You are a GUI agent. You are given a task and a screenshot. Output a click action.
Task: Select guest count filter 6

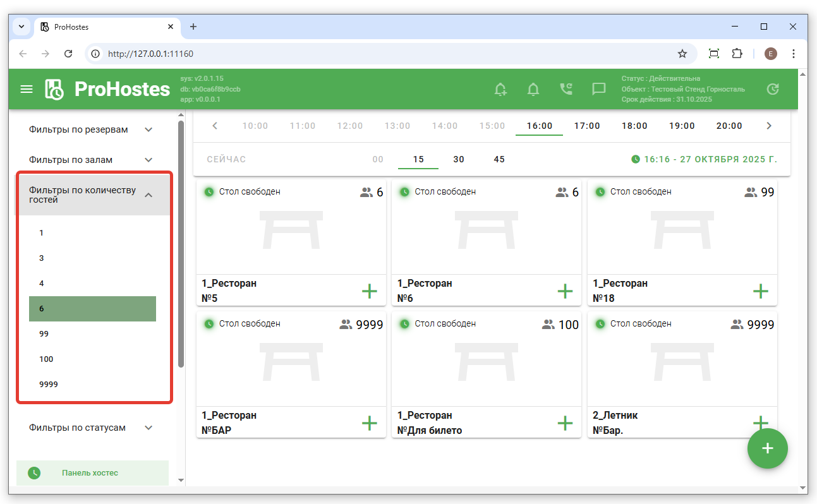point(92,309)
